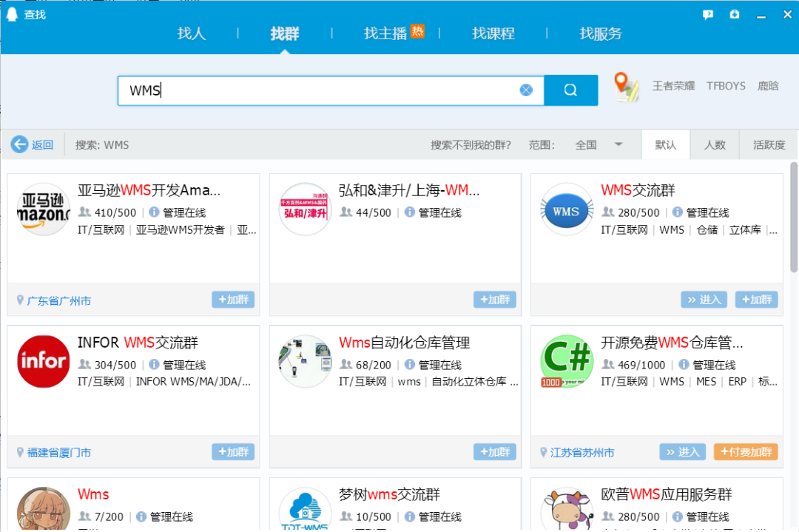Screen dimensions: 799x532
Task: Open the Wms group anime avatar
Action: (44, 508)
